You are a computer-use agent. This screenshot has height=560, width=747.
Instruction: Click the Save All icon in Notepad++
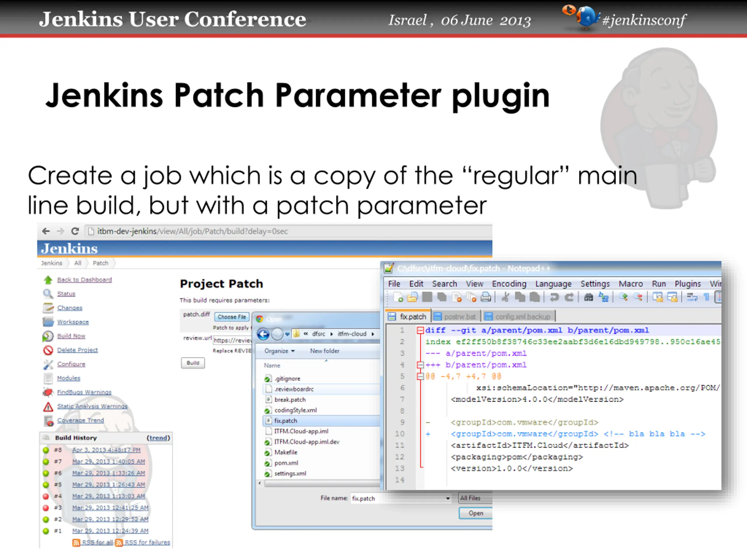click(442, 297)
